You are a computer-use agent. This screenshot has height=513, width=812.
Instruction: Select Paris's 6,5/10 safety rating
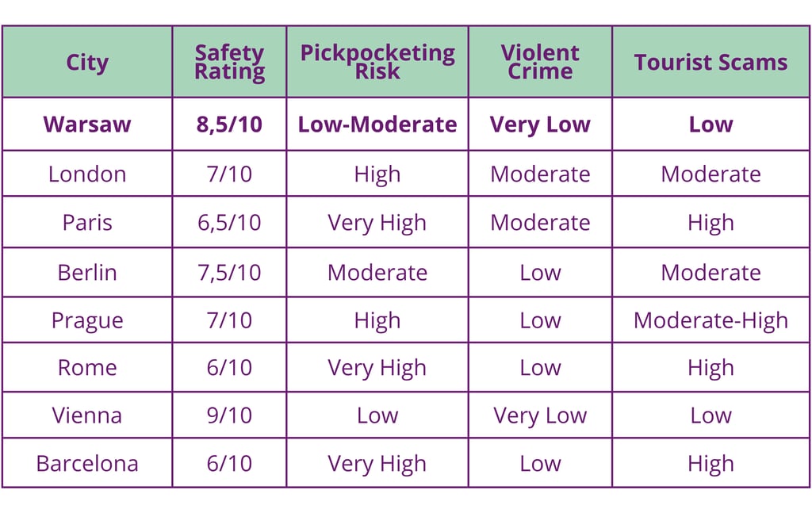pyautogui.click(x=229, y=222)
